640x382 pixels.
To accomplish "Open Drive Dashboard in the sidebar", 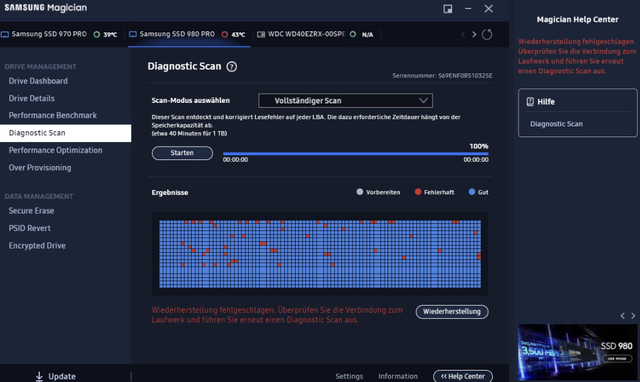I will click(38, 81).
